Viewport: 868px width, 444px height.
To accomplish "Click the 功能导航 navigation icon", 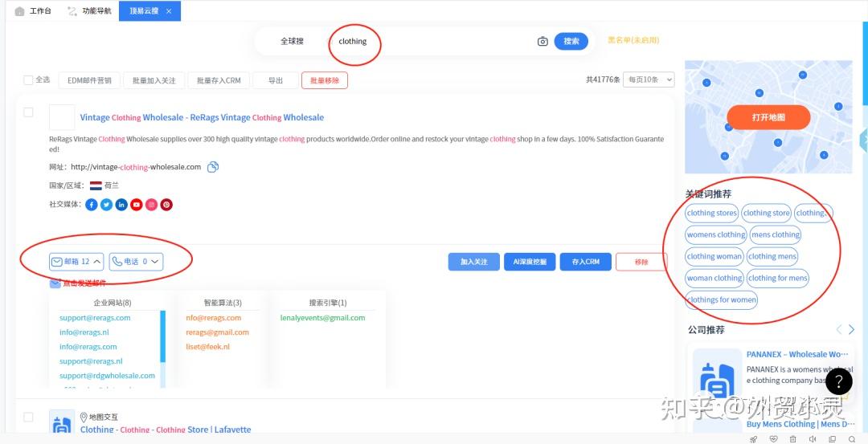I will coord(72,11).
